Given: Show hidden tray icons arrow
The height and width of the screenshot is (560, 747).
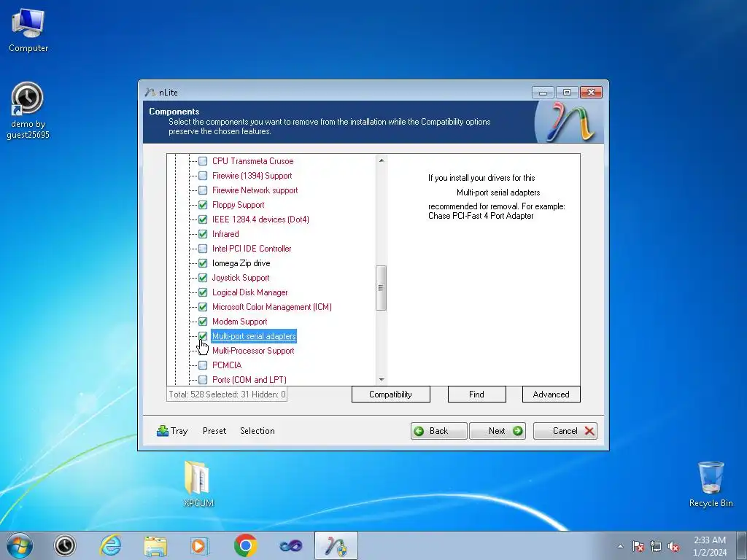Looking at the screenshot, I should (620, 546).
